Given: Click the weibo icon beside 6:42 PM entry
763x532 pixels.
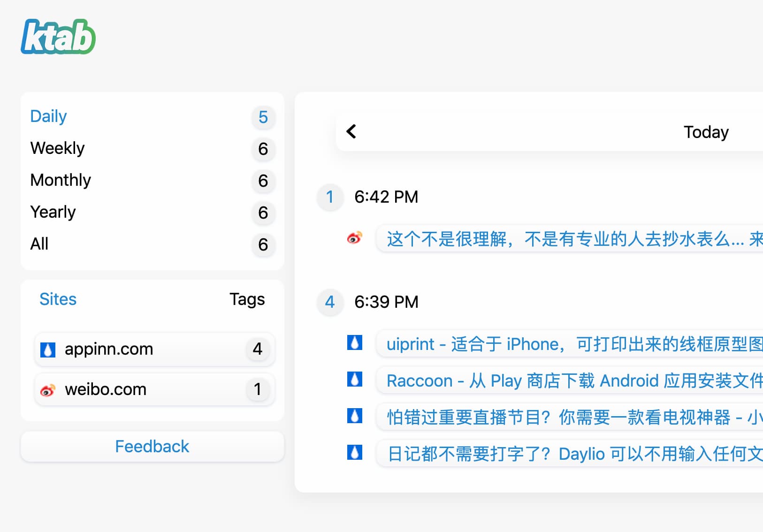Looking at the screenshot, I should (355, 238).
